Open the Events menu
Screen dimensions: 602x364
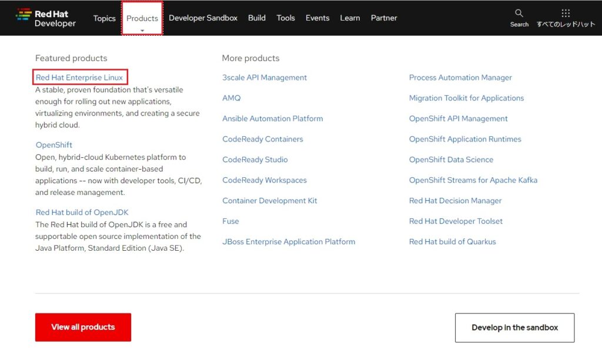click(317, 18)
